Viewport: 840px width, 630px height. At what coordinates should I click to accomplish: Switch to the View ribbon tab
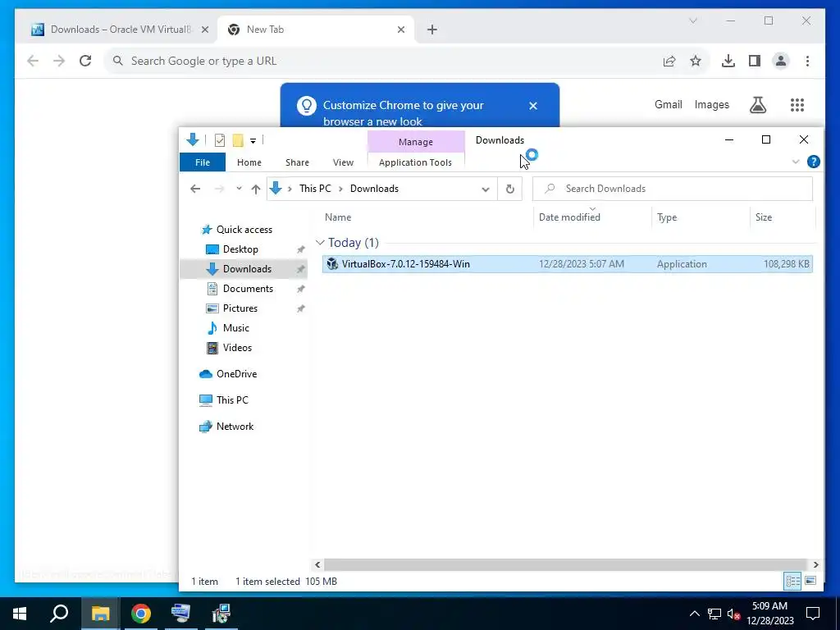(343, 162)
